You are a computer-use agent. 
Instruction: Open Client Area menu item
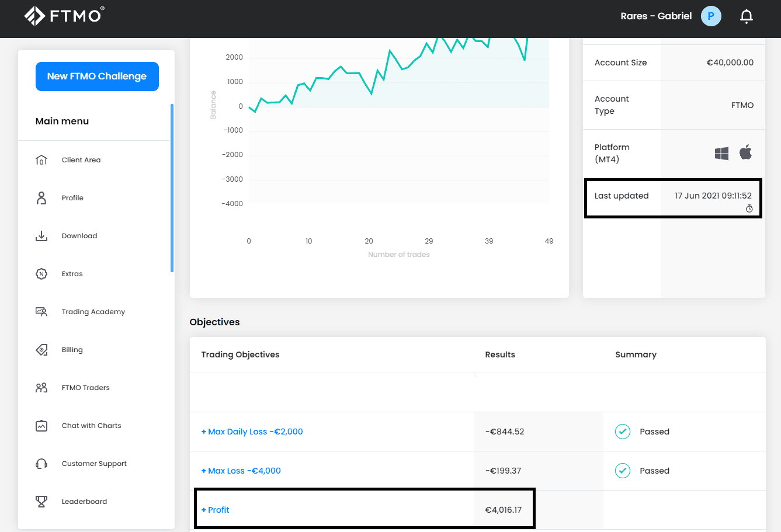click(x=81, y=160)
